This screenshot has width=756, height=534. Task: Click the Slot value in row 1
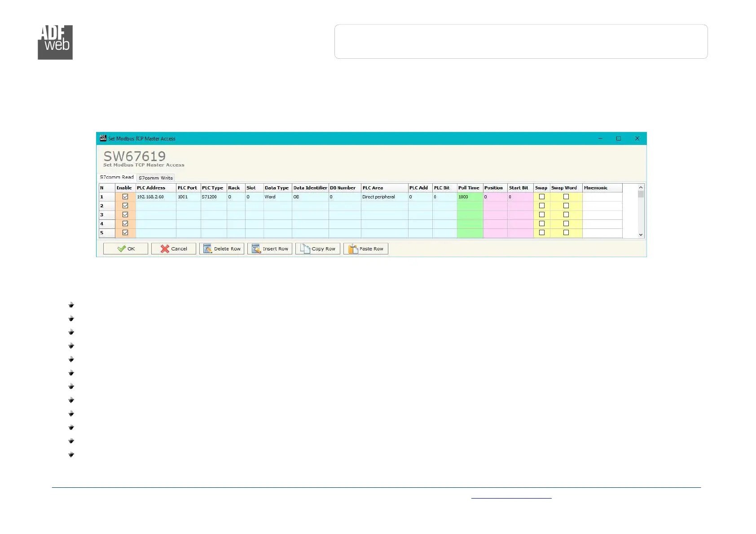[255, 197]
